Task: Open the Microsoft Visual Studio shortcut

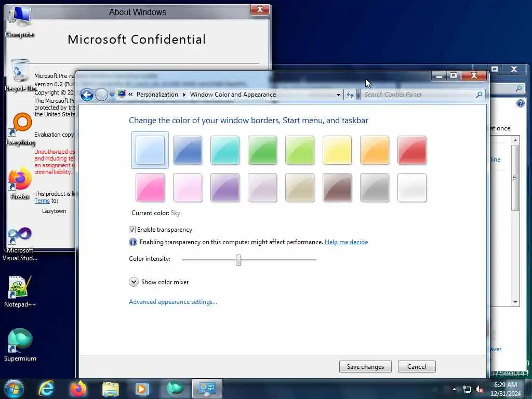Action: pos(20,244)
